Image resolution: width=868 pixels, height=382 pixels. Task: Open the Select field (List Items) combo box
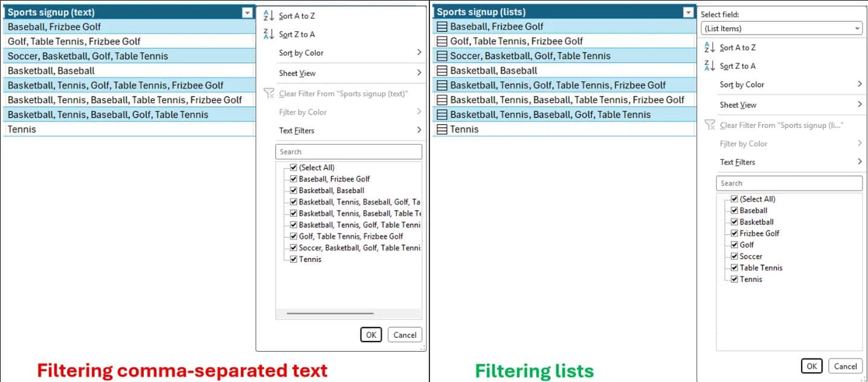coord(782,28)
